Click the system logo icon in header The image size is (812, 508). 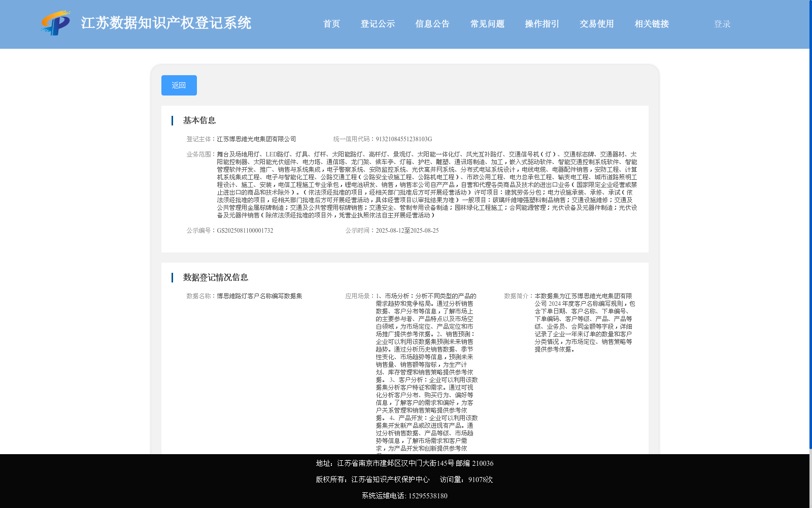(56, 23)
